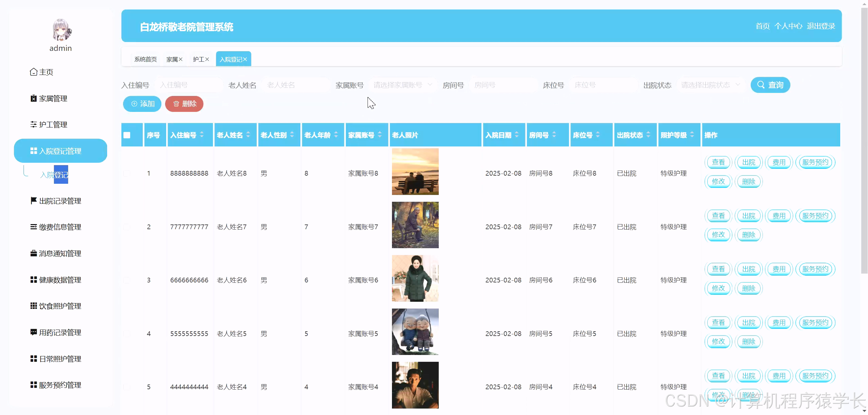Viewport: 868px width, 415px height.
Task: Click 删除 for row 老人姓名7
Action: click(748, 235)
